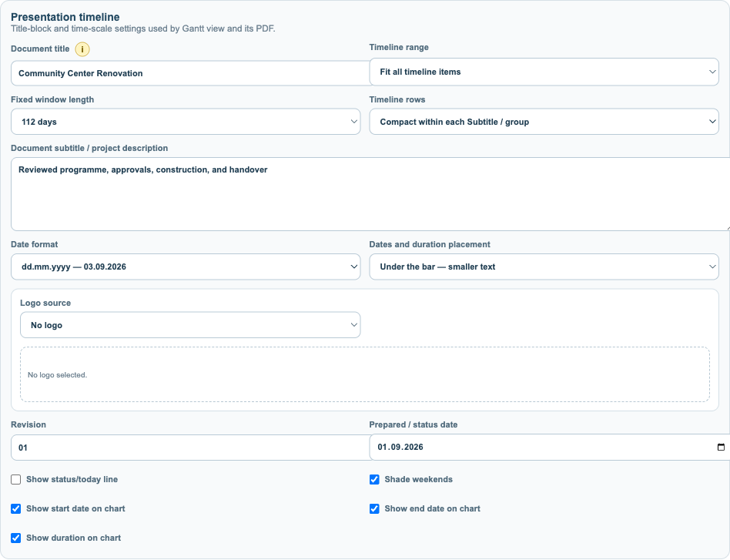
Task: Disable Show start date on chart
Action: click(16, 508)
